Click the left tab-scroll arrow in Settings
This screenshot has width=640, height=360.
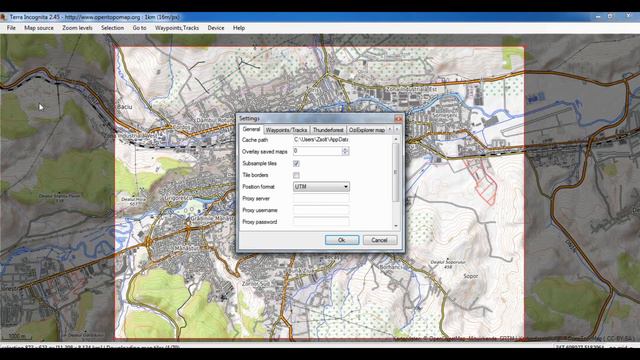tap(390, 129)
